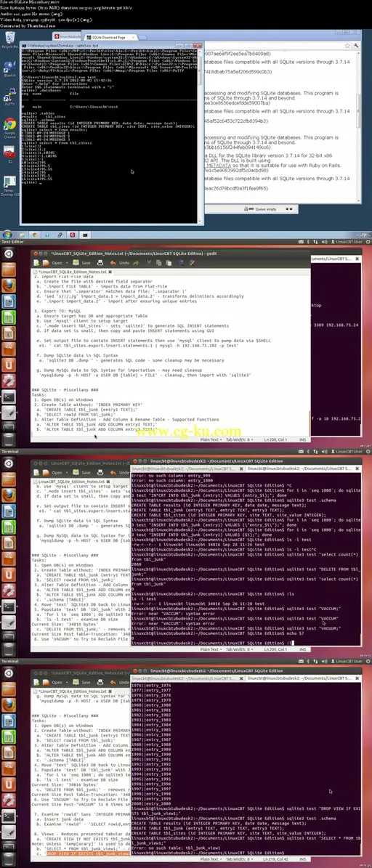
Task: Click the terminal row '1976||entry_1976'
Action: (x=152, y=686)
